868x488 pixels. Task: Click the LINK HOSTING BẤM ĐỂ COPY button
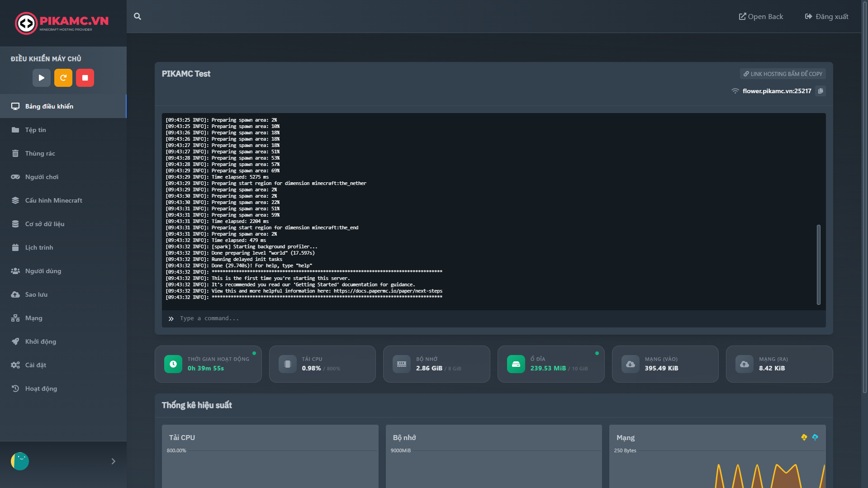[x=783, y=74]
